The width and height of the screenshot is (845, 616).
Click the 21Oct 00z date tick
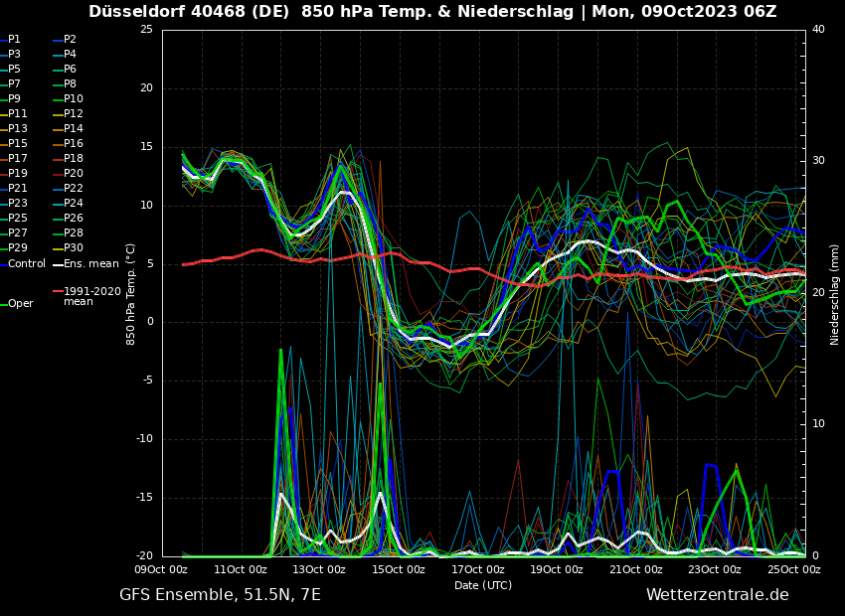pos(635,569)
